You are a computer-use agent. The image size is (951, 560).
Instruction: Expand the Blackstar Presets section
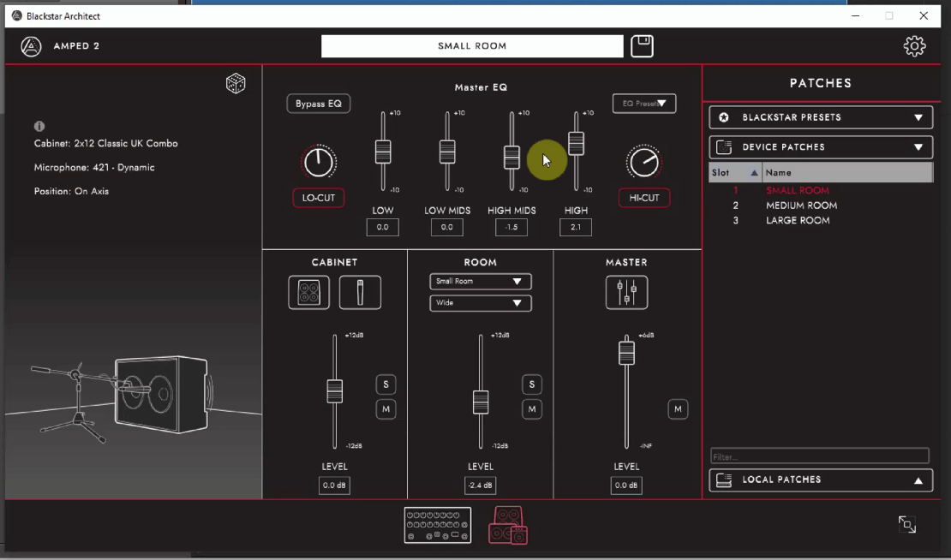tap(820, 117)
